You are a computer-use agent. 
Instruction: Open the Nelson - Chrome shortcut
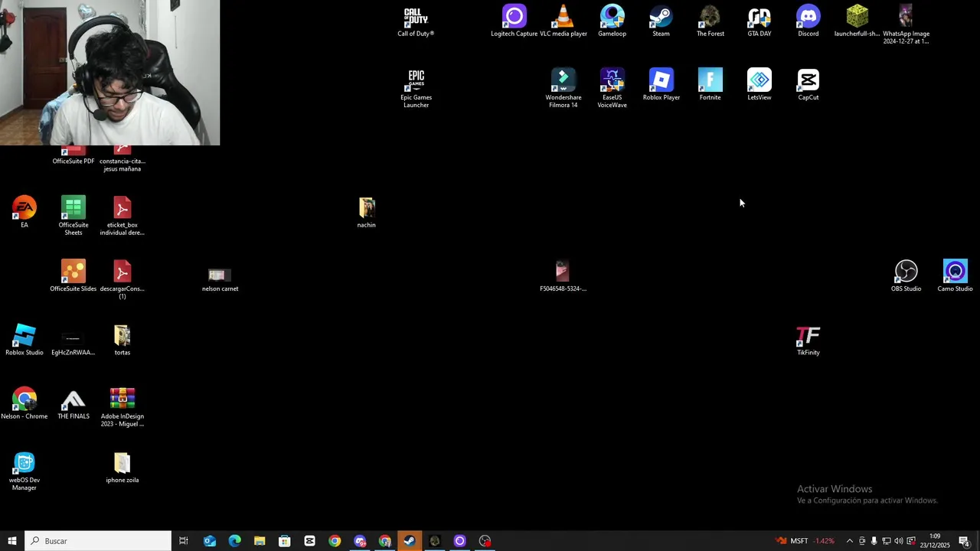coord(24,403)
